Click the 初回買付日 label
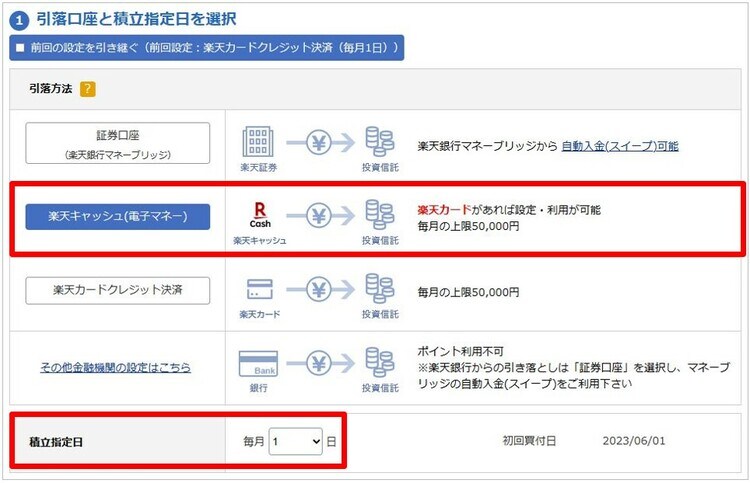The width and height of the screenshot is (750, 483). tap(529, 441)
